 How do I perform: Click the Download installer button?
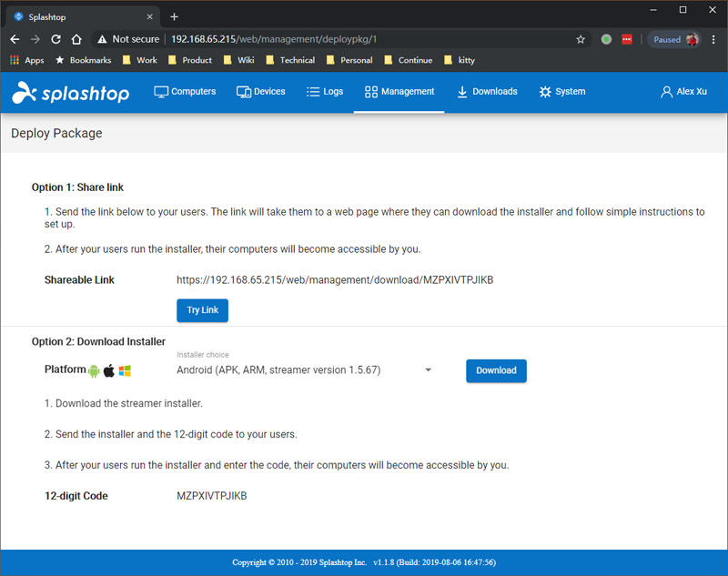tap(496, 370)
